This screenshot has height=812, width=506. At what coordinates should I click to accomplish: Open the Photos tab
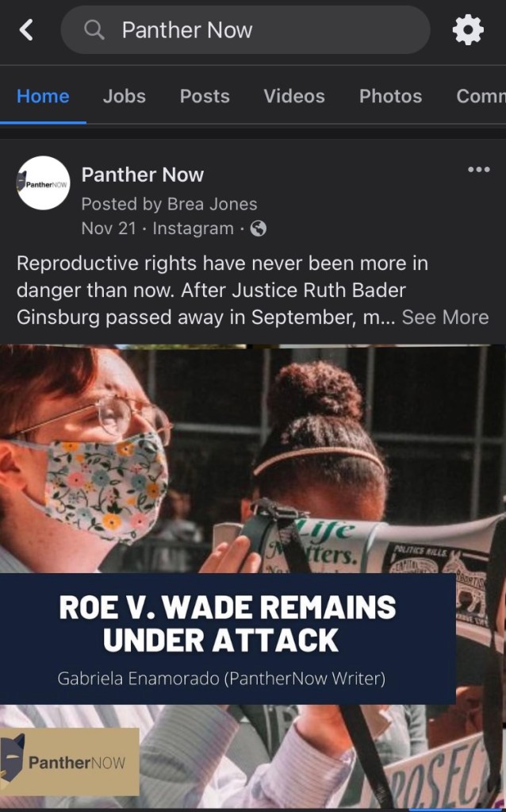[x=391, y=96]
